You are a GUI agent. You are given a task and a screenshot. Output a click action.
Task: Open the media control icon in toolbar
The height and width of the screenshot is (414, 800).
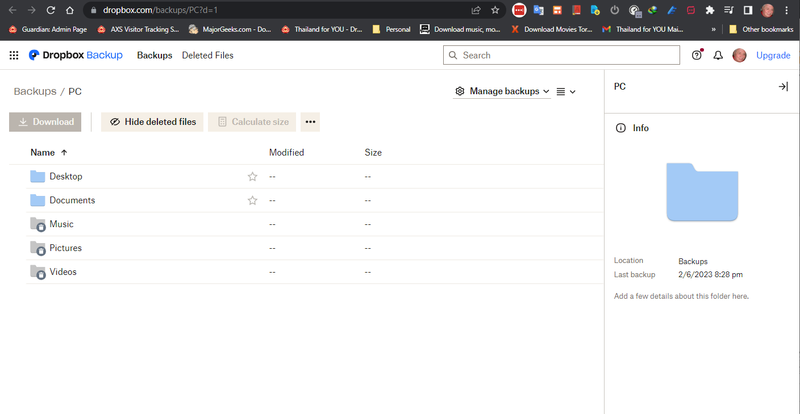coord(729,10)
